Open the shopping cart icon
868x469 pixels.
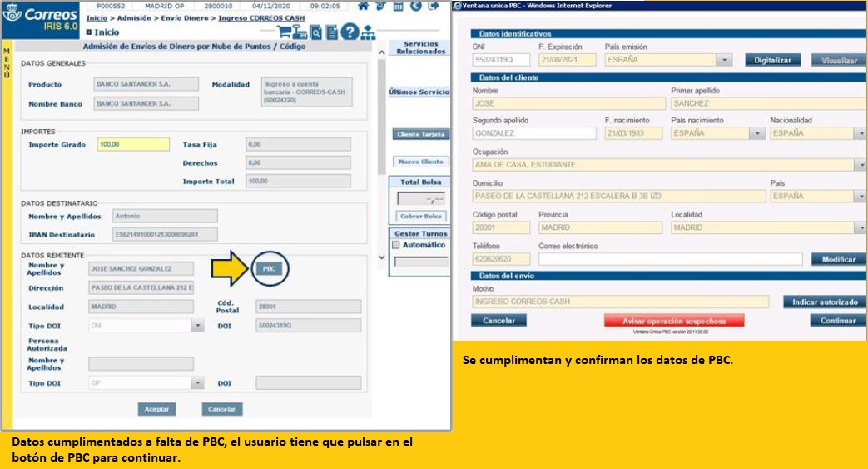(285, 32)
